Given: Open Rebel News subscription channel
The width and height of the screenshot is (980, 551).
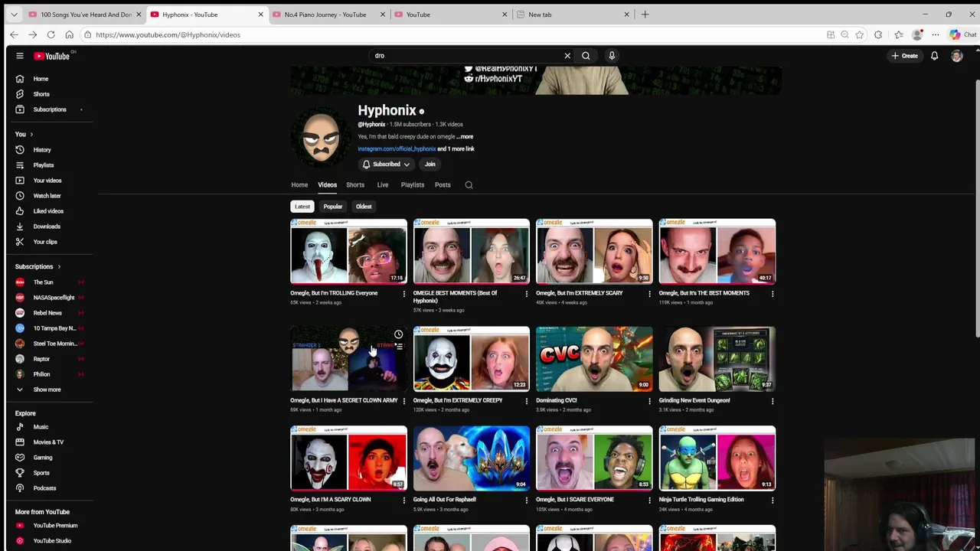Looking at the screenshot, I should [x=47, y=313].
